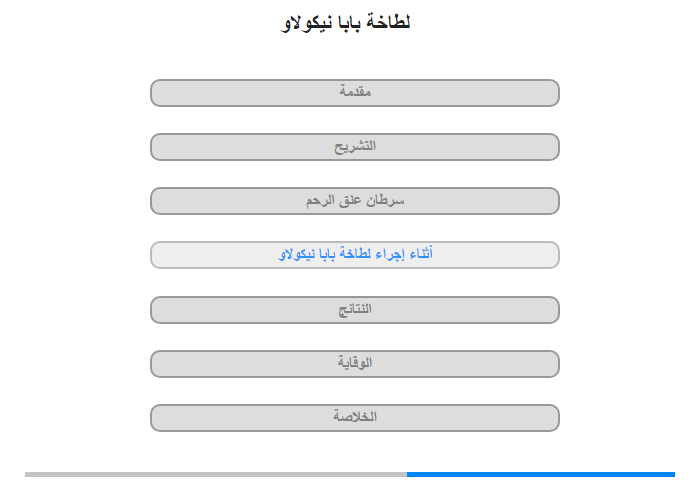Click the gray unfilled part of progress bar

(216, 474)
